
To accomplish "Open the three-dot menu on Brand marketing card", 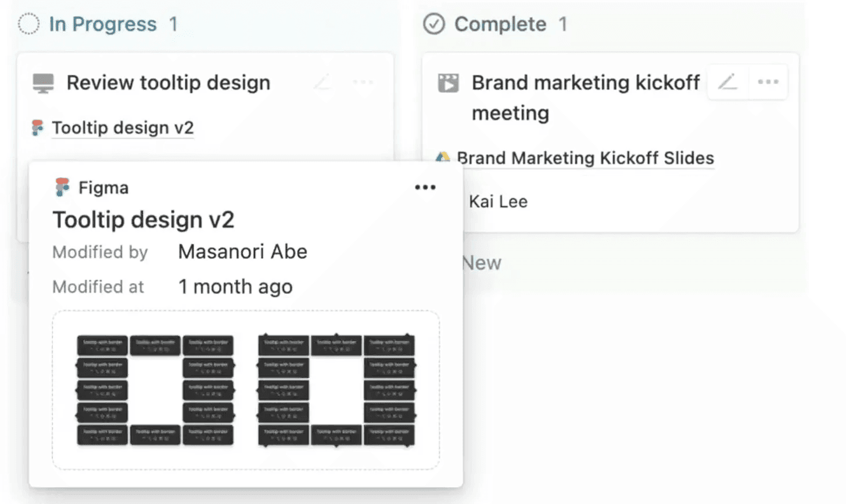I will [x=768, y=82].
